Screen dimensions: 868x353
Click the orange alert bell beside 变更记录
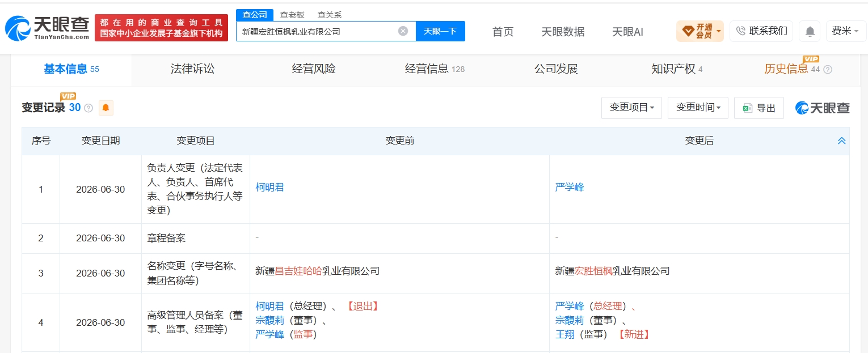coord(106,108)
